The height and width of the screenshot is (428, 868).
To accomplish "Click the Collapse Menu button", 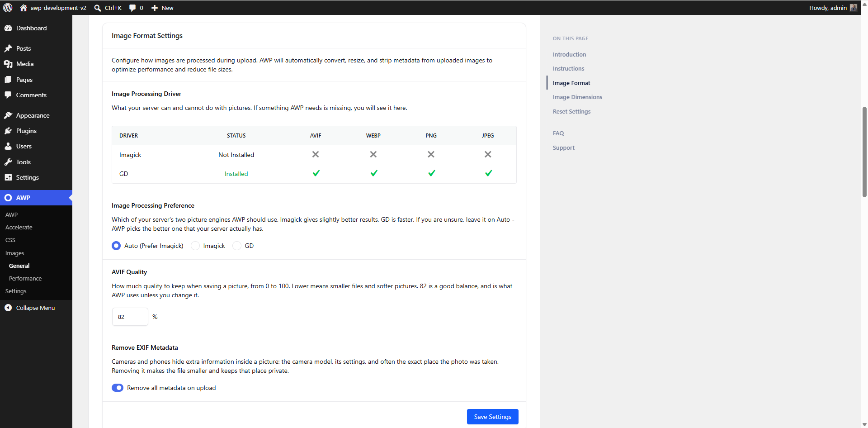I will coord(36,308).
